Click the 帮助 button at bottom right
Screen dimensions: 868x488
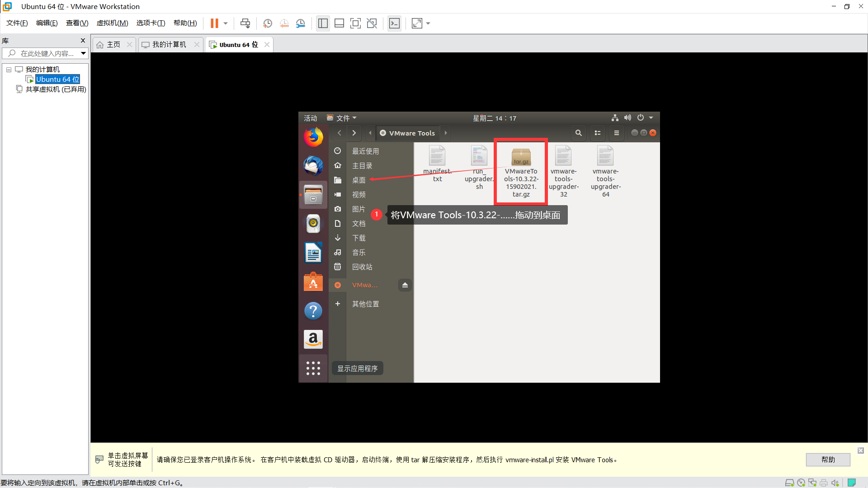coord(827,460)
